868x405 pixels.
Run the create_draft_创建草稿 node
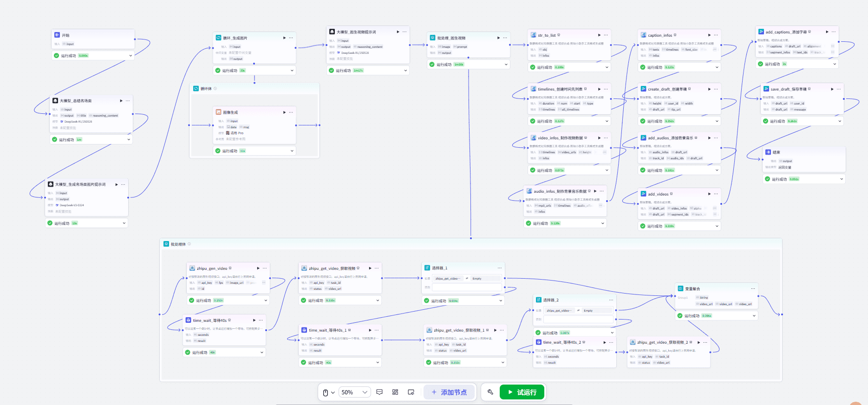(709, 89)
